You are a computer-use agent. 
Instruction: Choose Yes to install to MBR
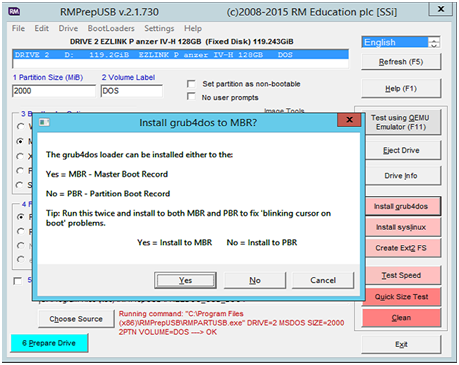[185, 280]
